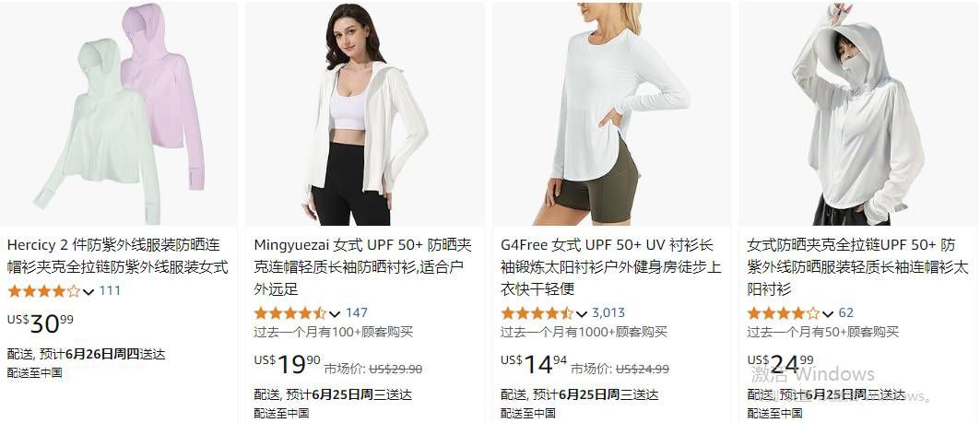Click the US$30.99 price
Viewport: 980px width, 423px height.
point(41,323)
